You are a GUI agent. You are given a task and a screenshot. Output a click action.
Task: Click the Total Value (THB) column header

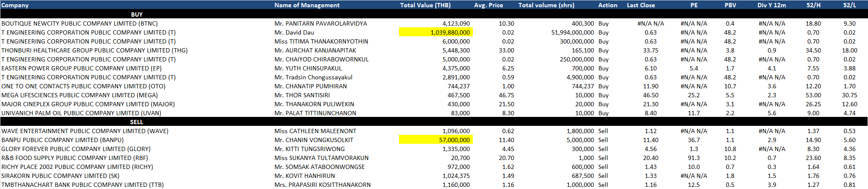pyautogui.click(x=425, y=5)
